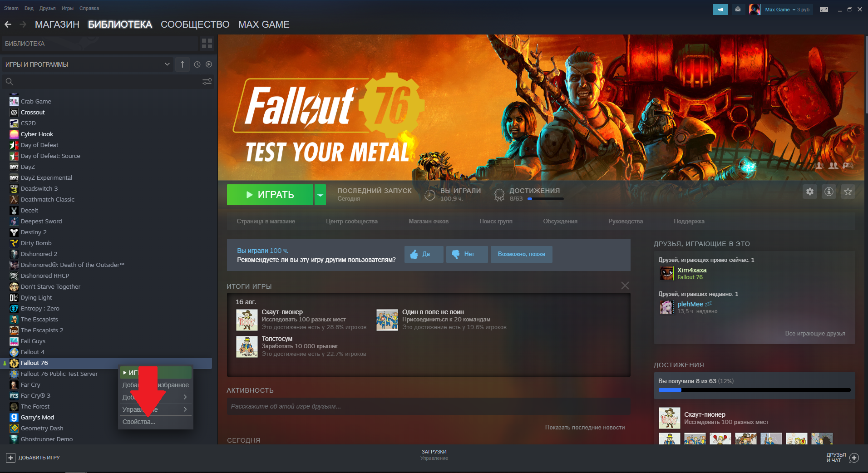
Task: Toggle sort by recent activity clock
Action: (x=197, y=64)
